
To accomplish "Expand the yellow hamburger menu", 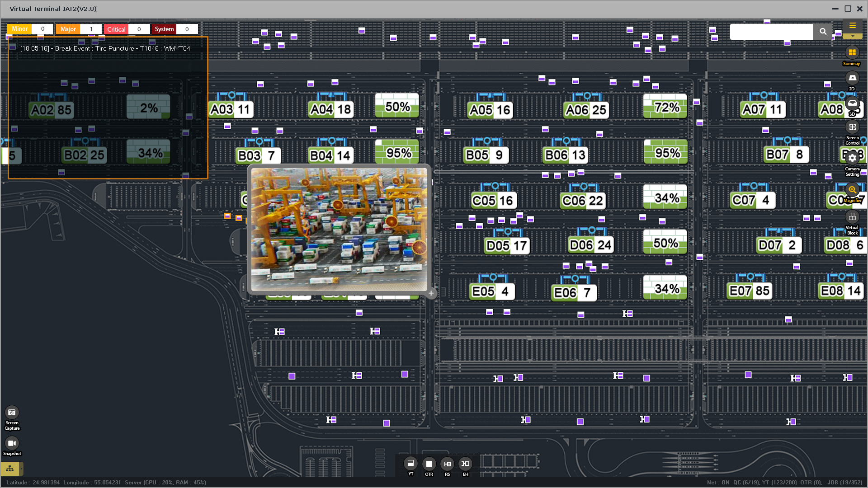I will [852, 26].
